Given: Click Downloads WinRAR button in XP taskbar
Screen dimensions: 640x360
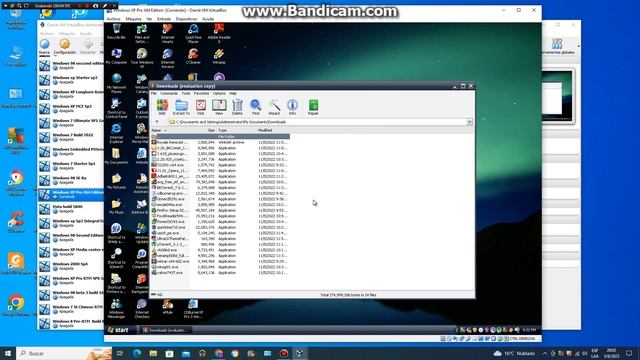Looking at the screenshot, I should (x=166, y=330).
